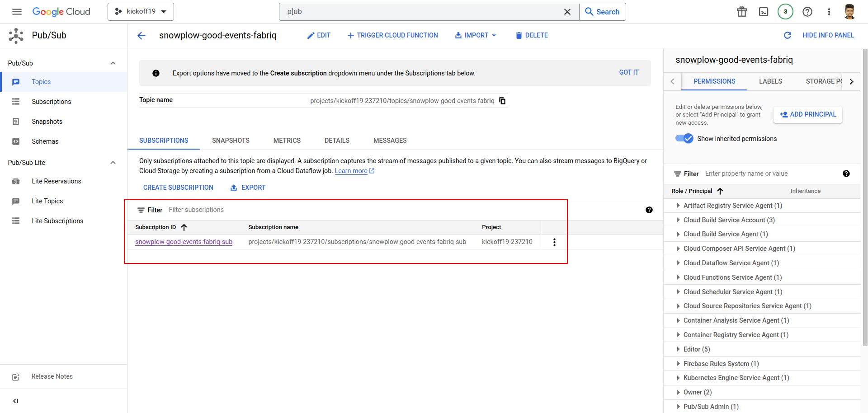Open the LABELS tab in info panel
The height and width of the screenshot is (413, 868).
pyautogui.click(x=770, y=81)
